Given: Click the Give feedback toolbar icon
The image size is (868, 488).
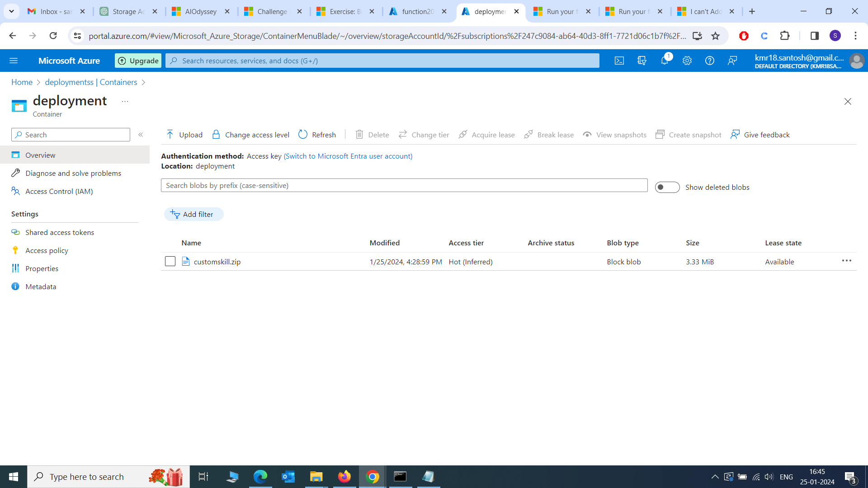Looking at the screenshot, I should pos(735,135).
